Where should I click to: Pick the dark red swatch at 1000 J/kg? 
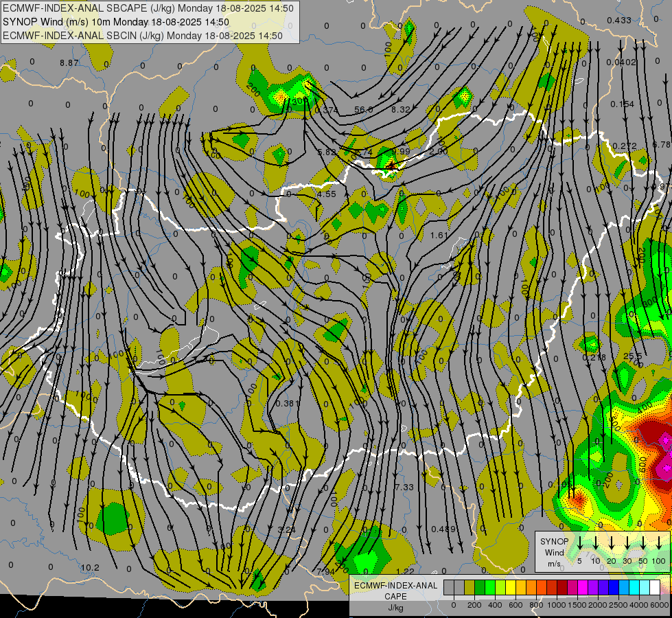pos(562,588)
